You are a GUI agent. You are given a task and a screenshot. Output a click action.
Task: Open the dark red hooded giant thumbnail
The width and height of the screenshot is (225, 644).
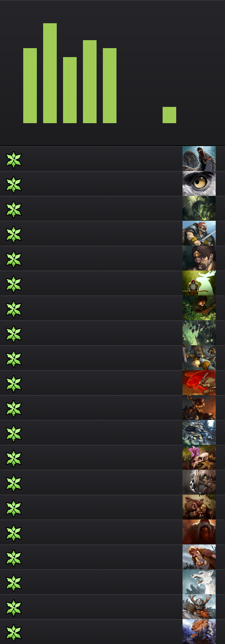point(199,532)
